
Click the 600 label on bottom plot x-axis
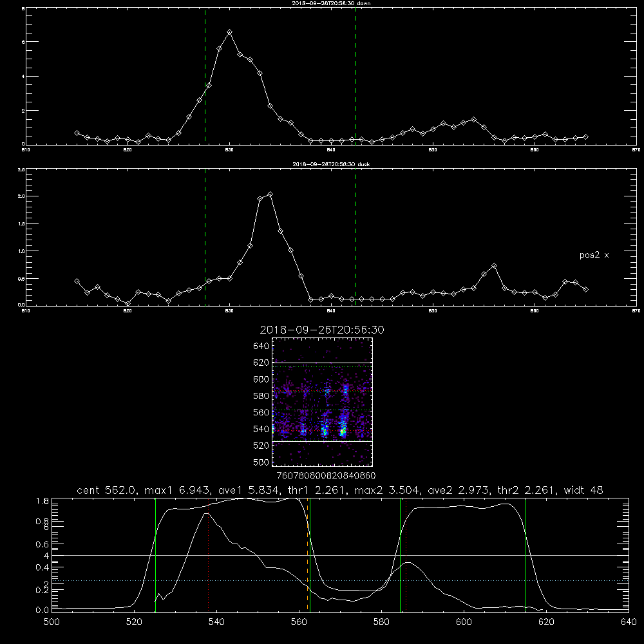[464, 622]
